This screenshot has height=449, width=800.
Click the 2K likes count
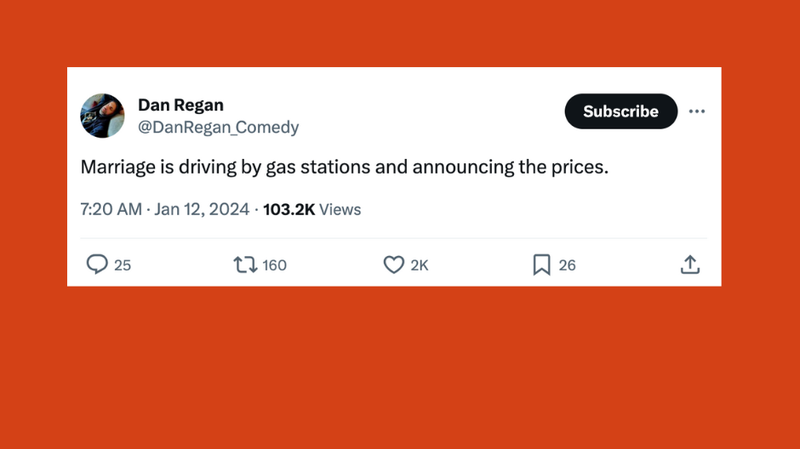click(419, 265)
